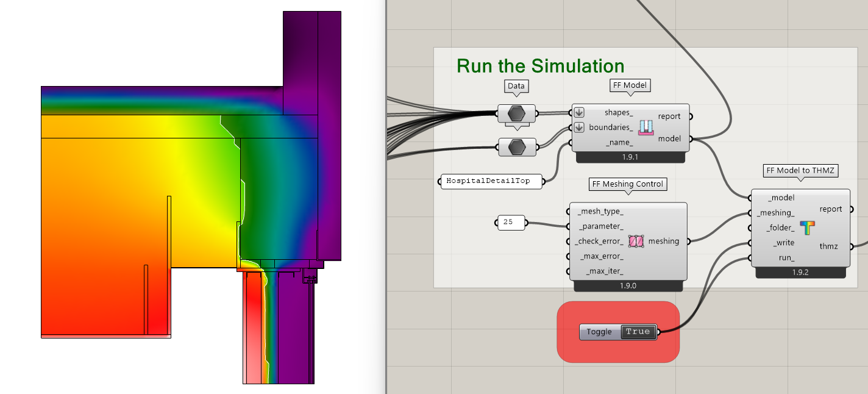Screen dimensions: 868x394
Task: Click the FF Model component icon
Action: click(x=646, y=127)
